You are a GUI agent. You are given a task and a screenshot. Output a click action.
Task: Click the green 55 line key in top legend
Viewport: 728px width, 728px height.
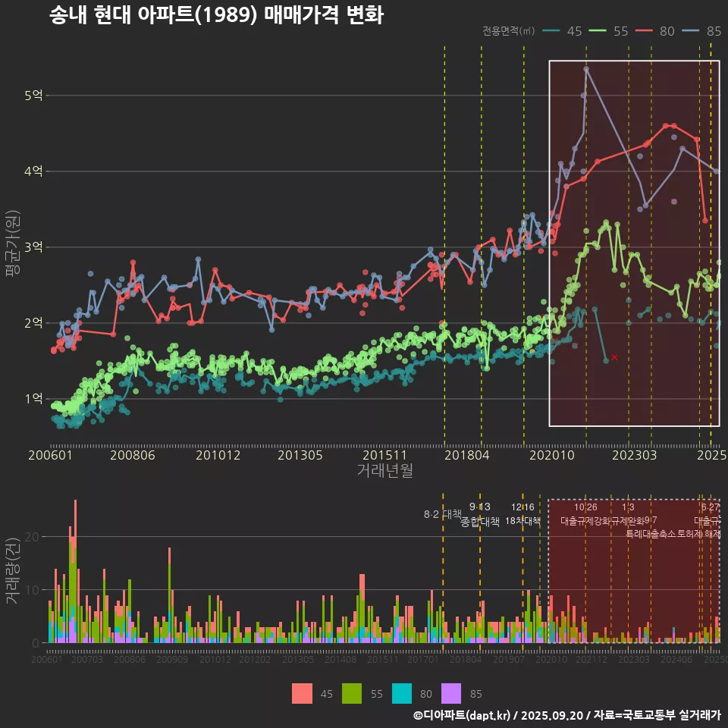click(x=599, y=31)
